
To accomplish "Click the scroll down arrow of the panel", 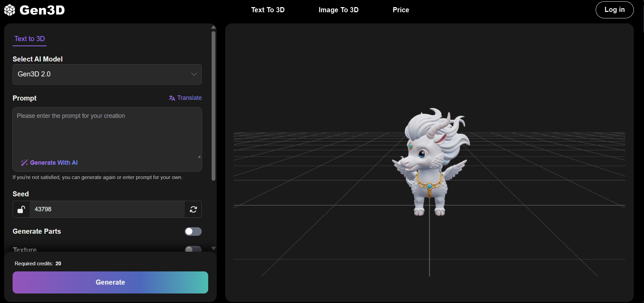I will [213, 248].
